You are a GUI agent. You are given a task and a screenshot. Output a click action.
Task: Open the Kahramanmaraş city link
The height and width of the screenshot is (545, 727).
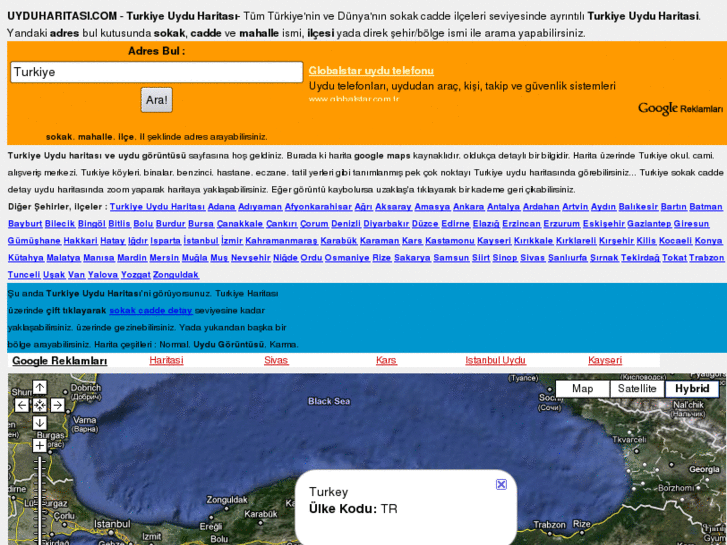click(x=281, y=241)
